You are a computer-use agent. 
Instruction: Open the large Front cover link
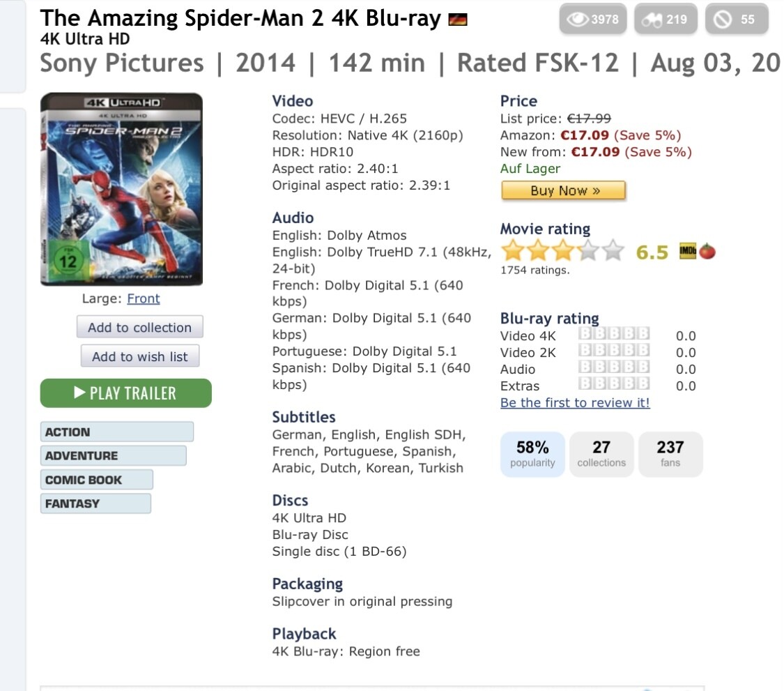click(143, 298)
